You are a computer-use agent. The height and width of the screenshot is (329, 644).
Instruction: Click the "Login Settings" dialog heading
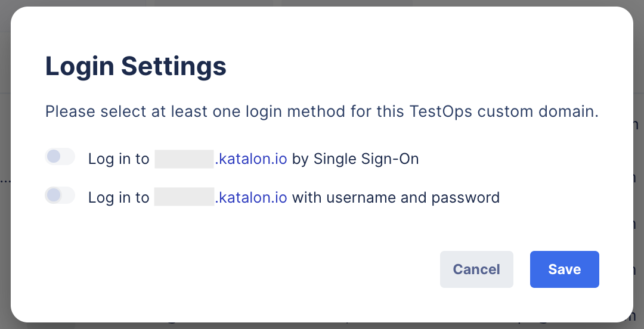[136, 66]
